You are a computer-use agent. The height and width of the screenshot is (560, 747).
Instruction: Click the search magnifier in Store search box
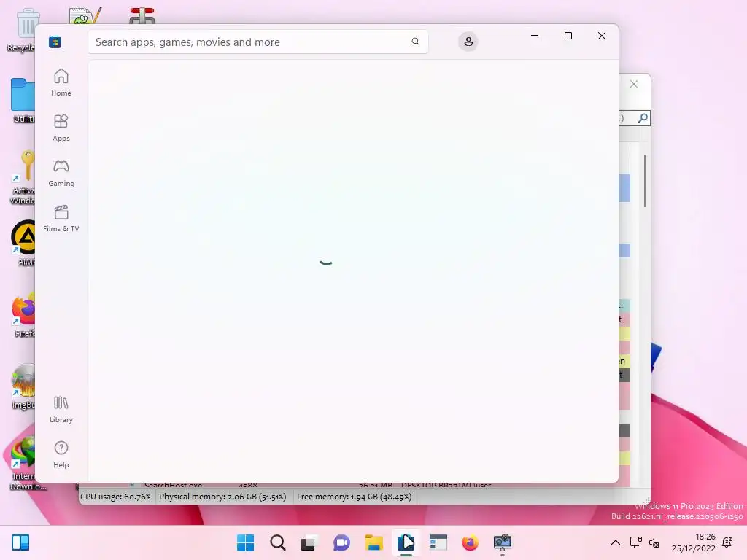point(415,42)
